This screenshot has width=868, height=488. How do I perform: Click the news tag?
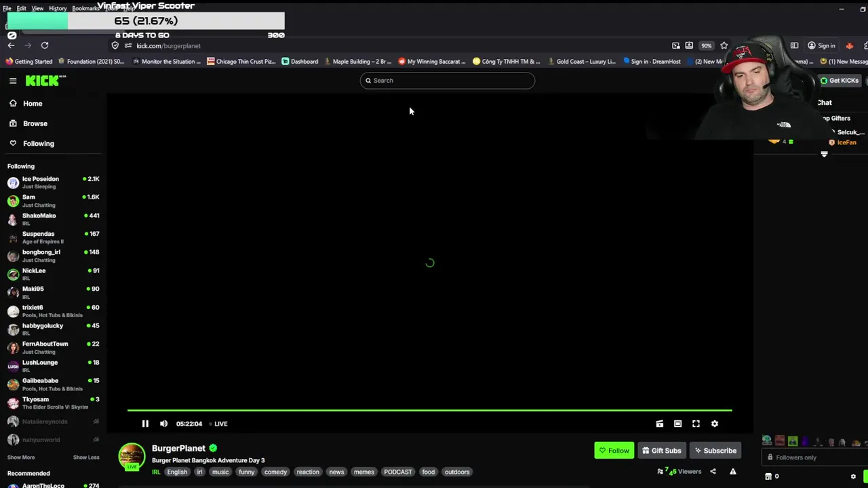[x=336, y=472]
